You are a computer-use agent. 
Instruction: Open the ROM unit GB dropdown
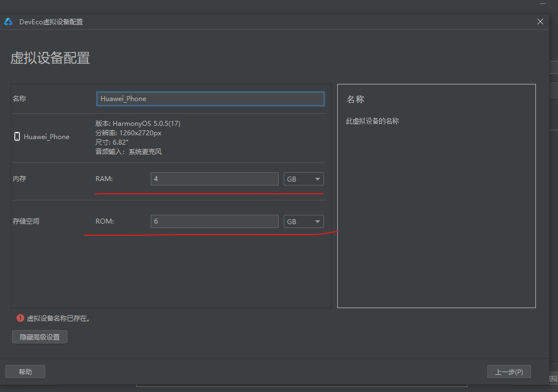click(x=304, y=221)
